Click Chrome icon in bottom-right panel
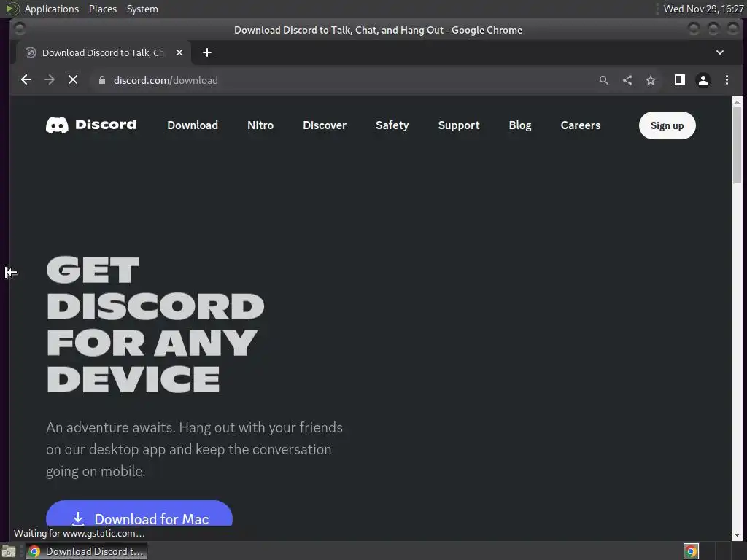747x560 pixels. pos(692,551)
